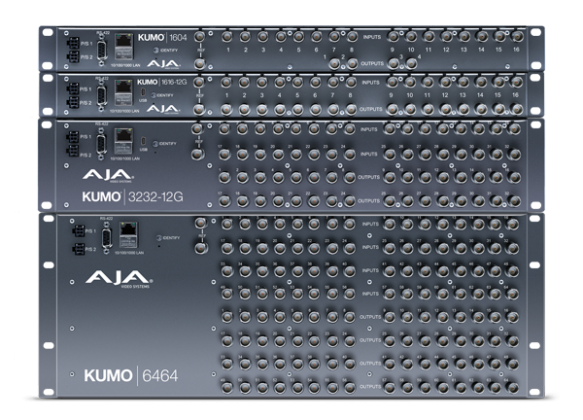Select the LAN port on KUMO 6464
The height and width of the screenshot is (420, 583).
128,235
